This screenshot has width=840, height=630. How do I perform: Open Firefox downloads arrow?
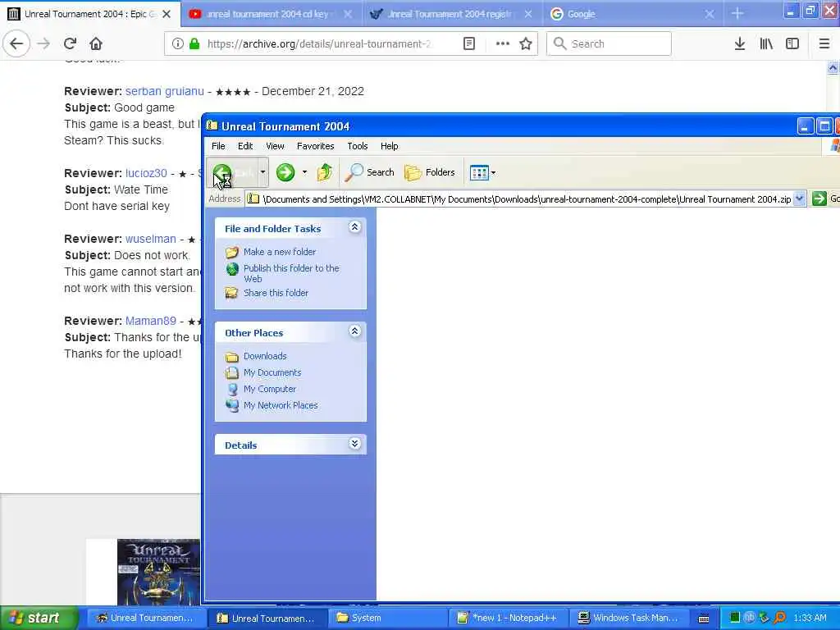tap(739, 43)
